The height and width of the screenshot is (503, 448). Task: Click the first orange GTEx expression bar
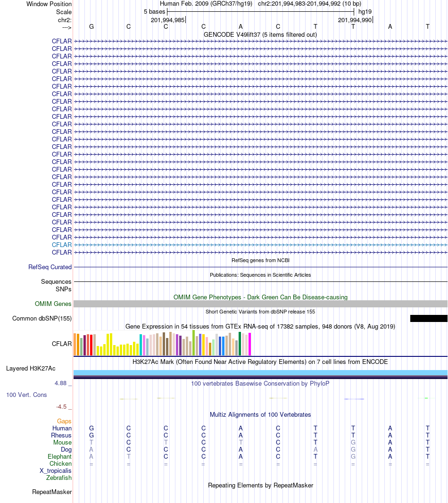(x=75, y=344)
